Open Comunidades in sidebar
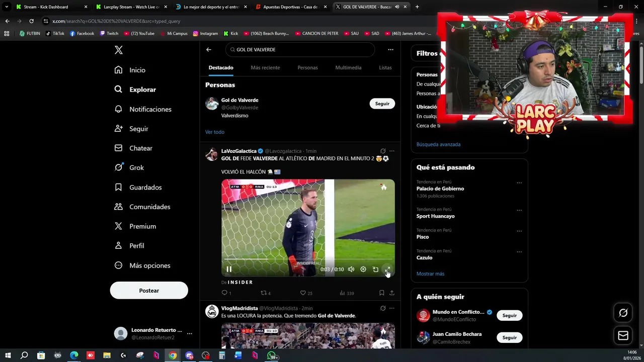Viewport: 644px width, 362px height. tap(143, 207)
